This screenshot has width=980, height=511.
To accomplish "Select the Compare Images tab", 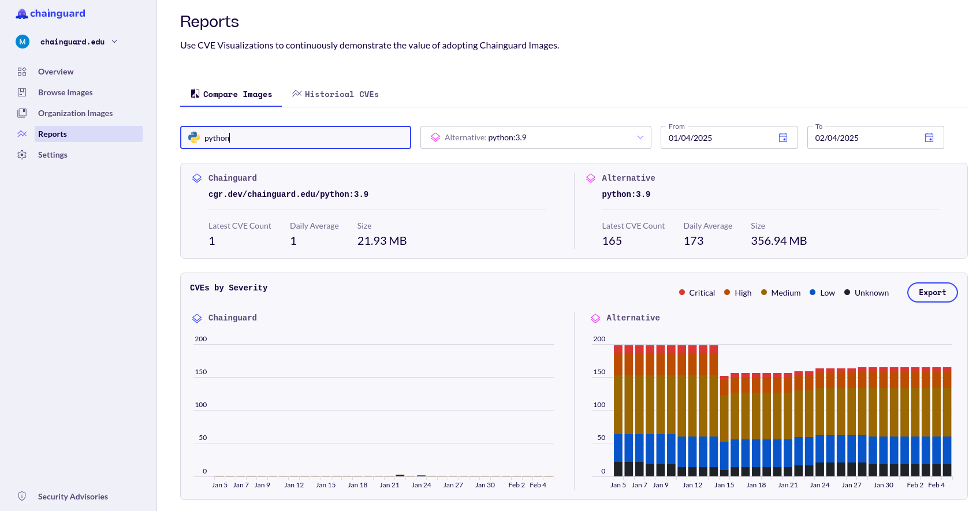I will click(231, 94).
